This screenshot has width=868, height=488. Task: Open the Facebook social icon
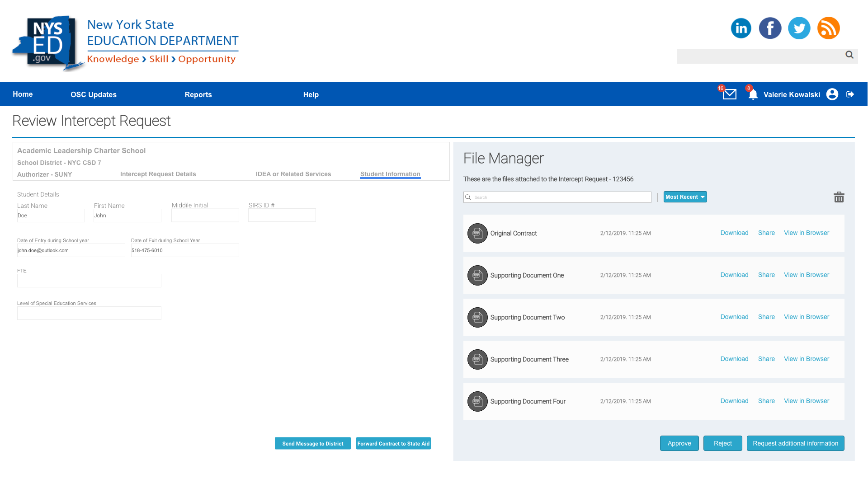770,28
